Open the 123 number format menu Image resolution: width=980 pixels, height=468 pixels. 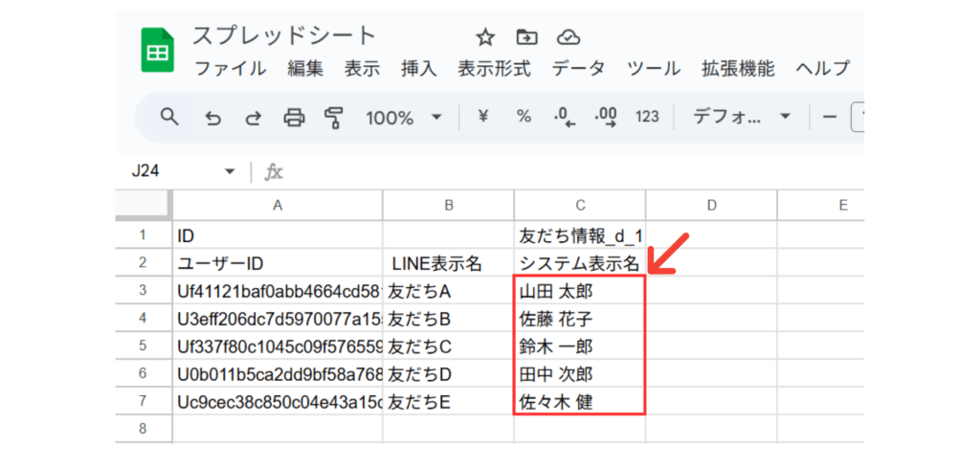(647, 117)
